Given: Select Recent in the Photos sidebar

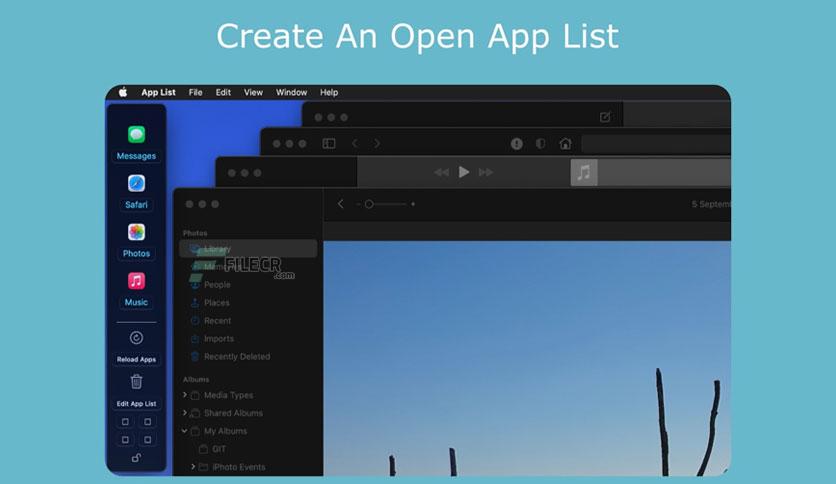Looking at the screenshot, I should pyautogui.click(x=218, y=321).
